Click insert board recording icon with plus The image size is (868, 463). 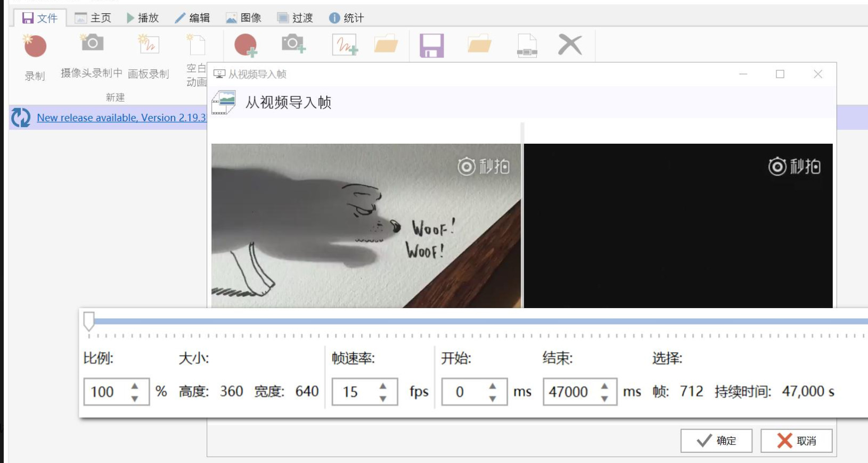point(345,45)
